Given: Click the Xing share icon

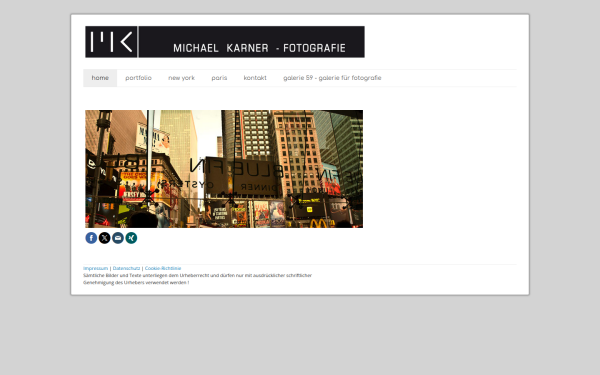Looking at the screenshot, I should pyautogui.click(x=131, y=238).
